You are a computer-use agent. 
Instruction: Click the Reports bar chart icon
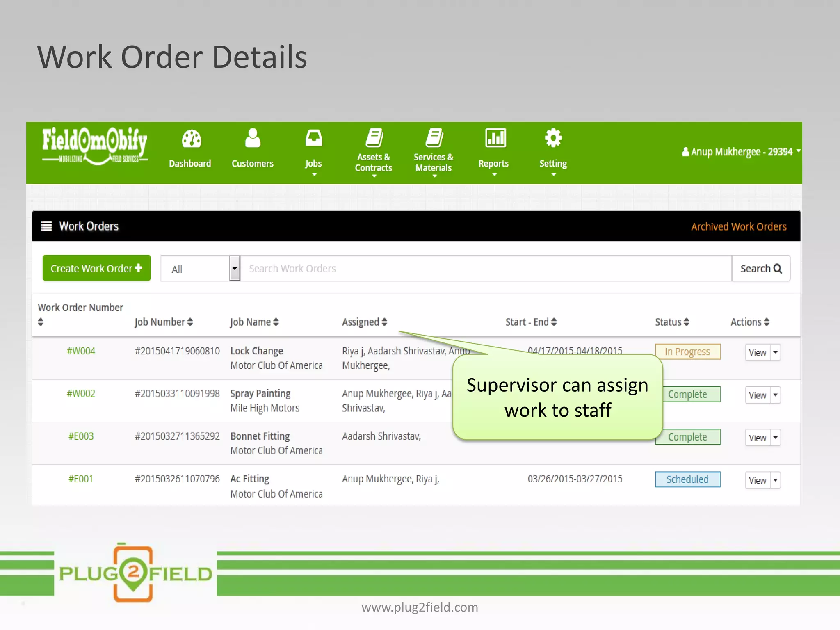[x=495, y=138]
